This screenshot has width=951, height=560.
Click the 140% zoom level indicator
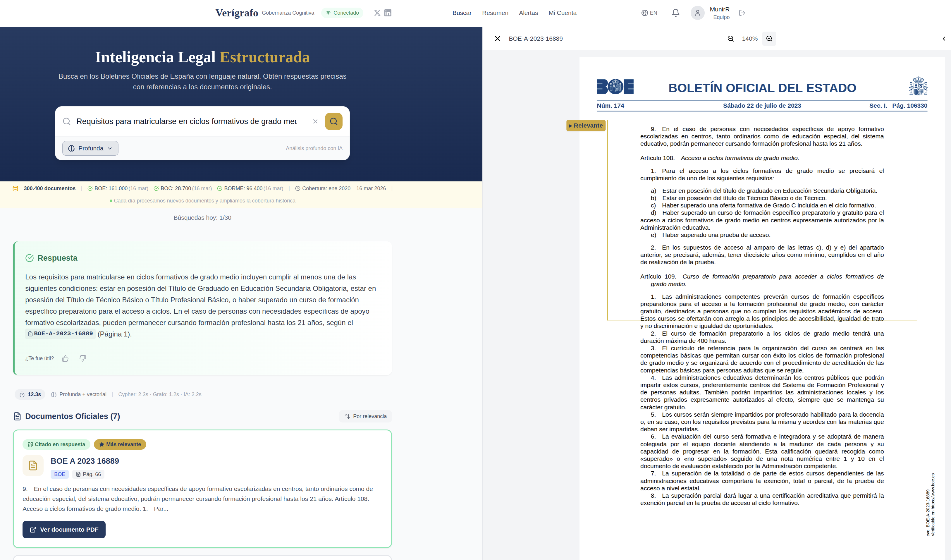coord(749,39)
